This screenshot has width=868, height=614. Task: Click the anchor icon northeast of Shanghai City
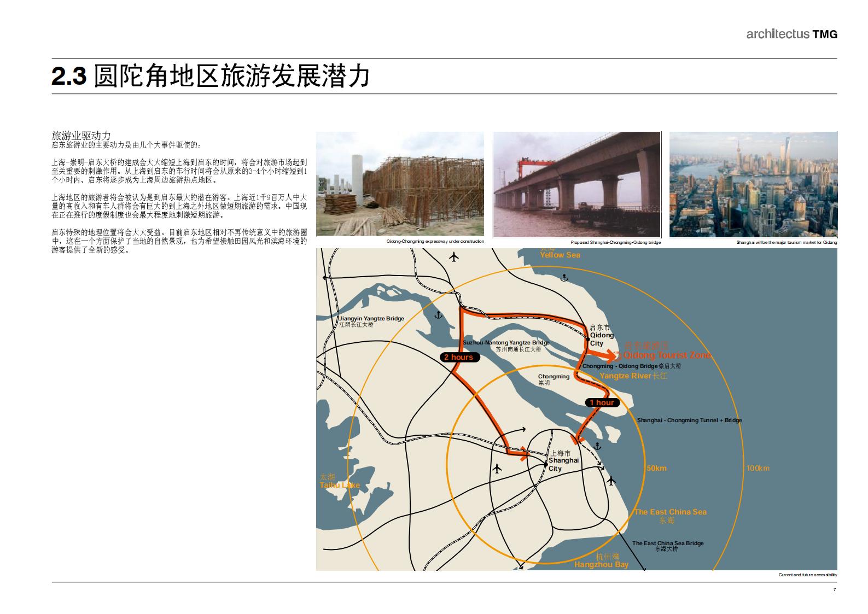[597, 446]
